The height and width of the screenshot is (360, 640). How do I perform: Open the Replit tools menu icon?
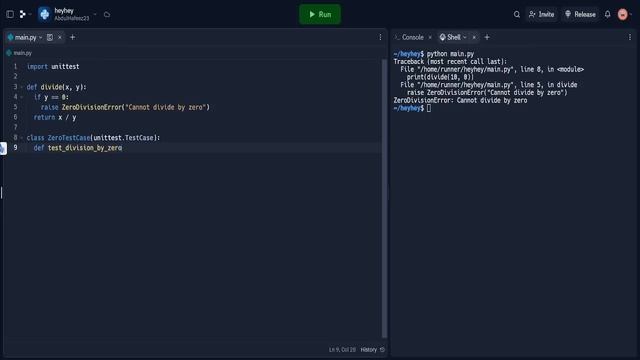[x=23, y=14]
